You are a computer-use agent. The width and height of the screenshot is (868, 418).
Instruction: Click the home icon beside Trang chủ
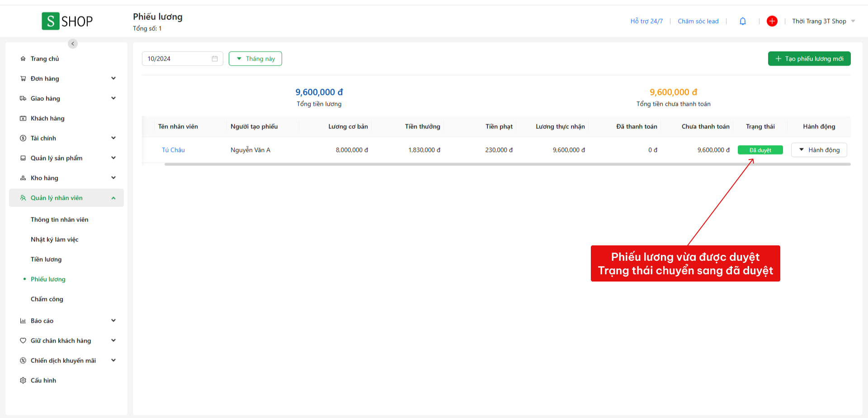pos(23,59)
